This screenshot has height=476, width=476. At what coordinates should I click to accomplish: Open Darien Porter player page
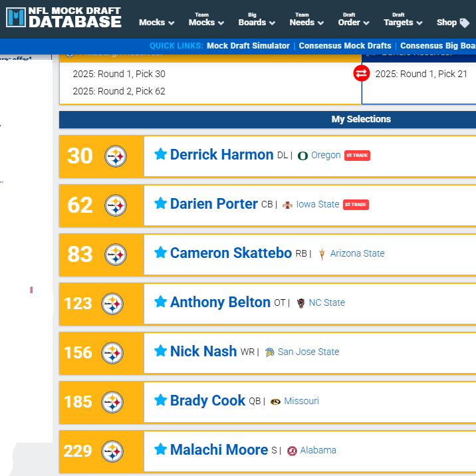click(x=213, y=203)
